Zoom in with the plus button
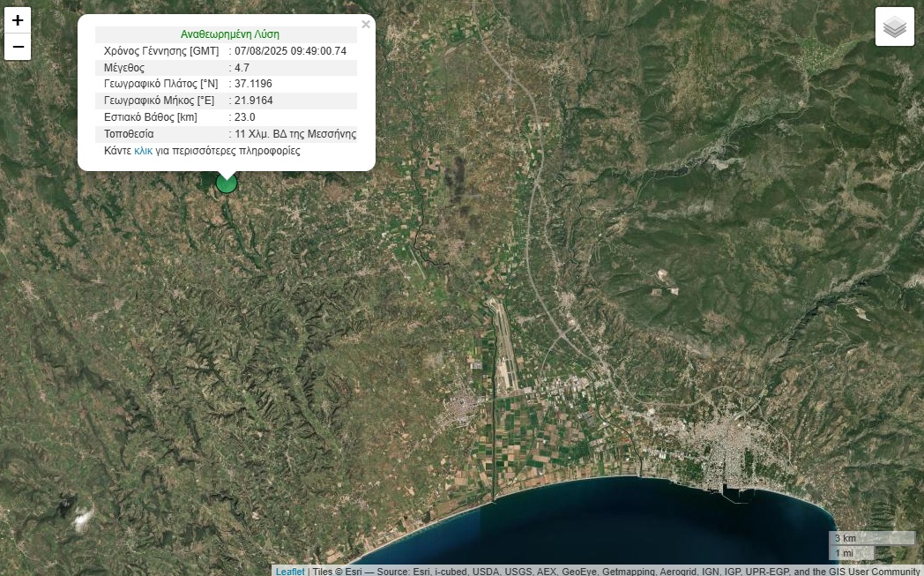924x576 pixels. (x=18, y=20)
